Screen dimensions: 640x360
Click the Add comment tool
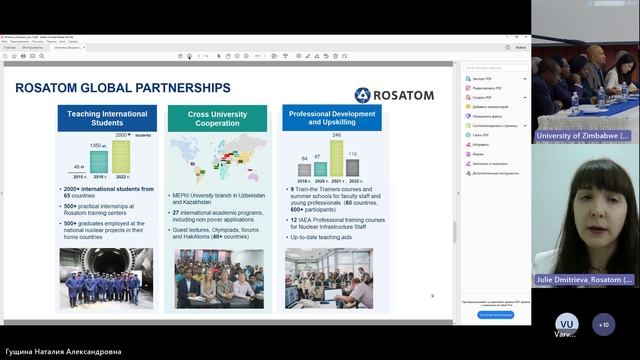[x=487, y=107]
